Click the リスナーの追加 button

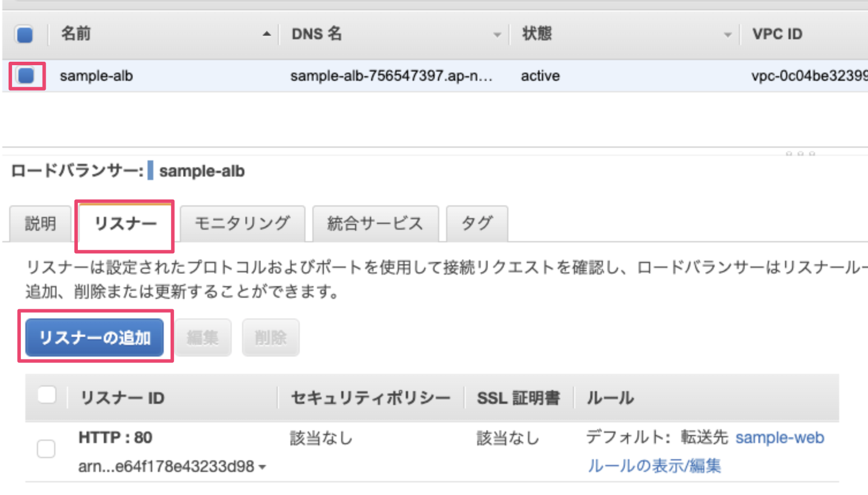click(95, 337)
